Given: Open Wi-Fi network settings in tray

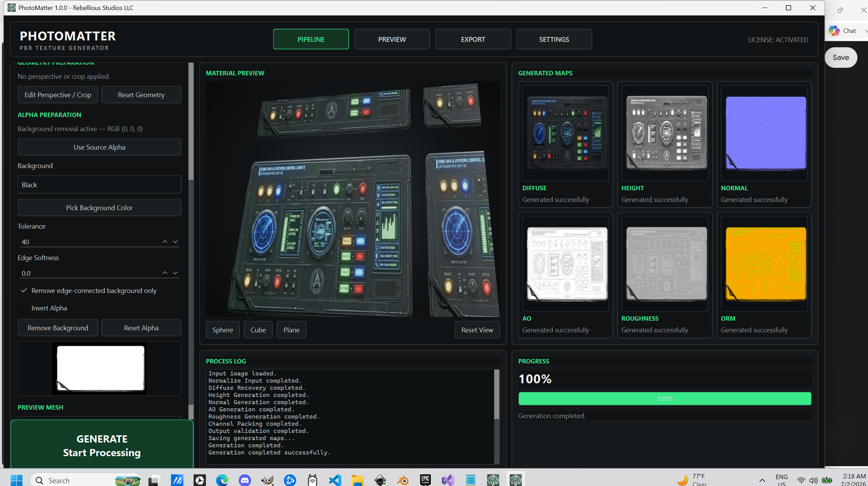Looking at the screenshot, I should (801, 480).
